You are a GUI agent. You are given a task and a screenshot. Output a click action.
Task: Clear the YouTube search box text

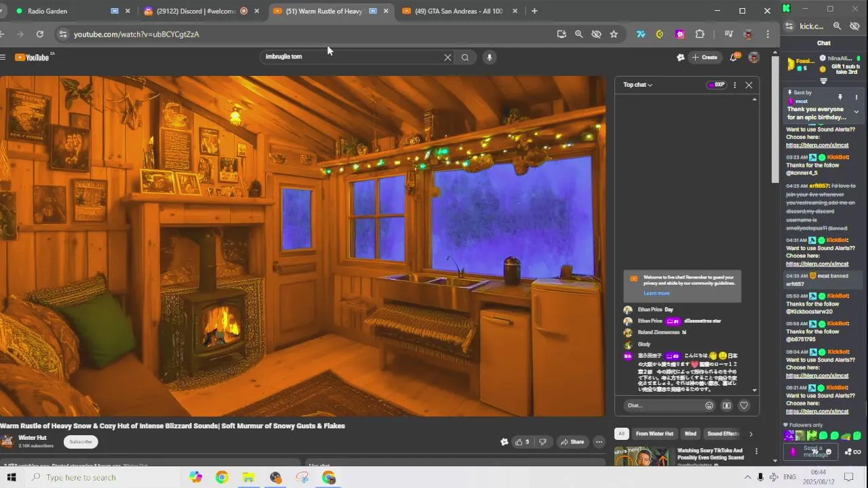[x=448, y=58]
